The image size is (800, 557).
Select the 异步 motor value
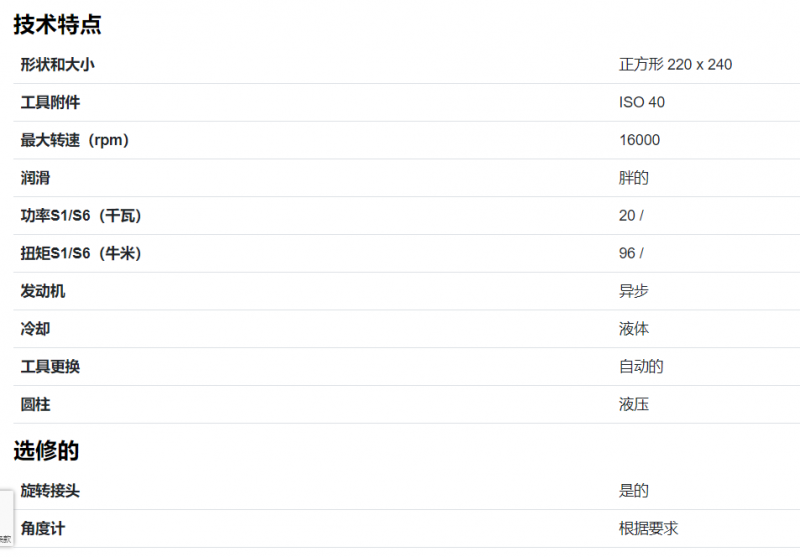pyautogui.click(x=633, y=291)
